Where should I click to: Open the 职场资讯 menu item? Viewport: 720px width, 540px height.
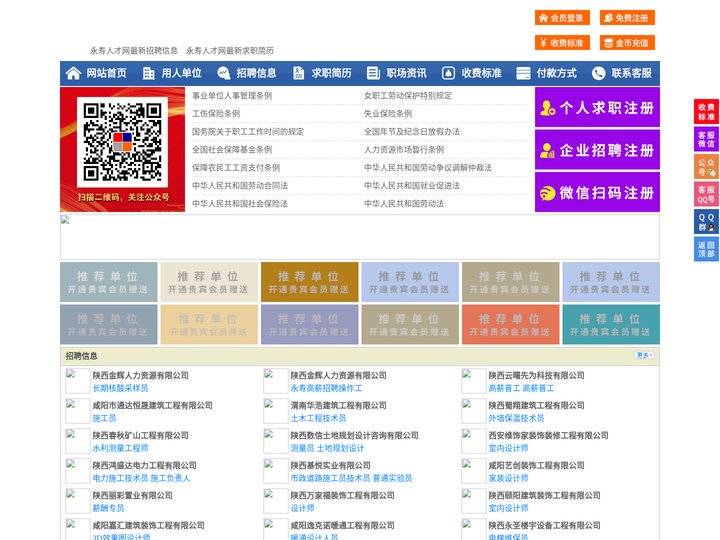tap(406, 73)
